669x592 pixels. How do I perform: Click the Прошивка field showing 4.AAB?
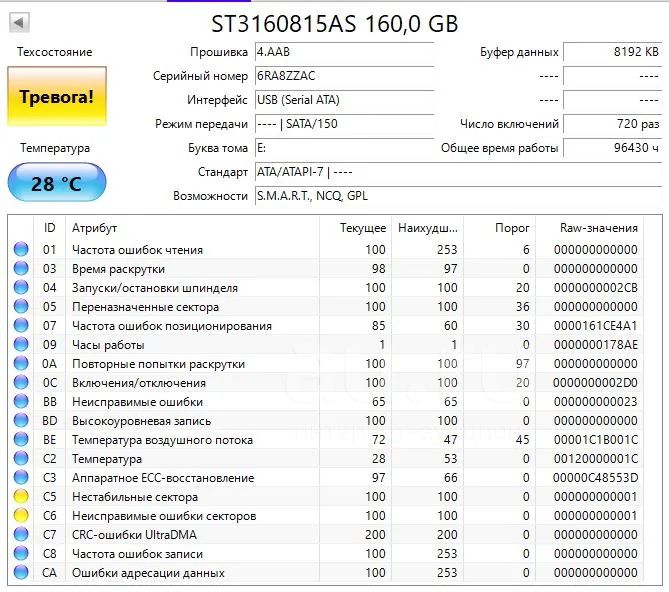click(x=344, y=52)
